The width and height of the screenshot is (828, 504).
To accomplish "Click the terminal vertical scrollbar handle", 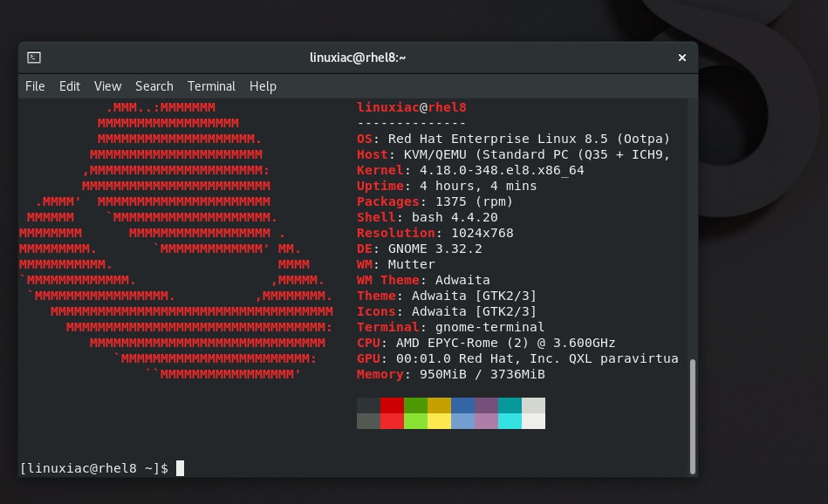I will (x=692, y=417).
